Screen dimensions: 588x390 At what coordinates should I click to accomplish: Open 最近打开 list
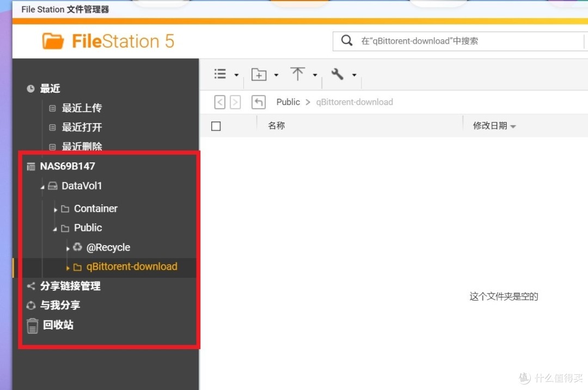82,127
